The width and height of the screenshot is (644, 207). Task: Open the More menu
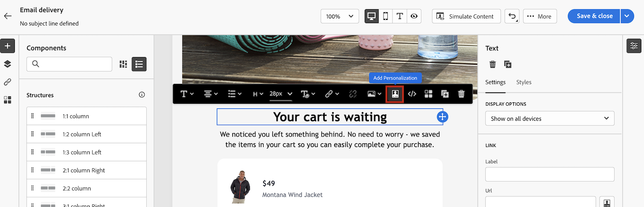(540, 16)
